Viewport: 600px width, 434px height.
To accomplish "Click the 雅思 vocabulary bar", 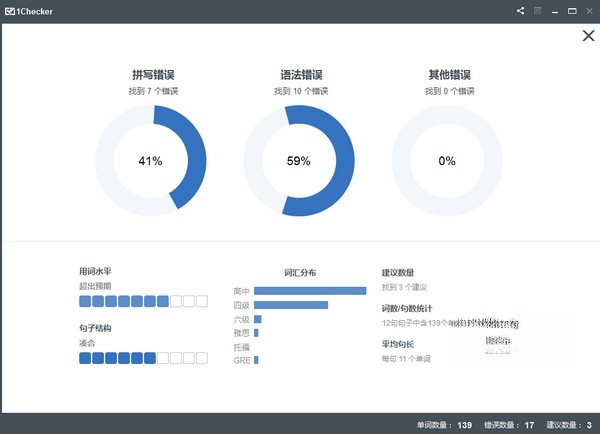I will point(256,333).
